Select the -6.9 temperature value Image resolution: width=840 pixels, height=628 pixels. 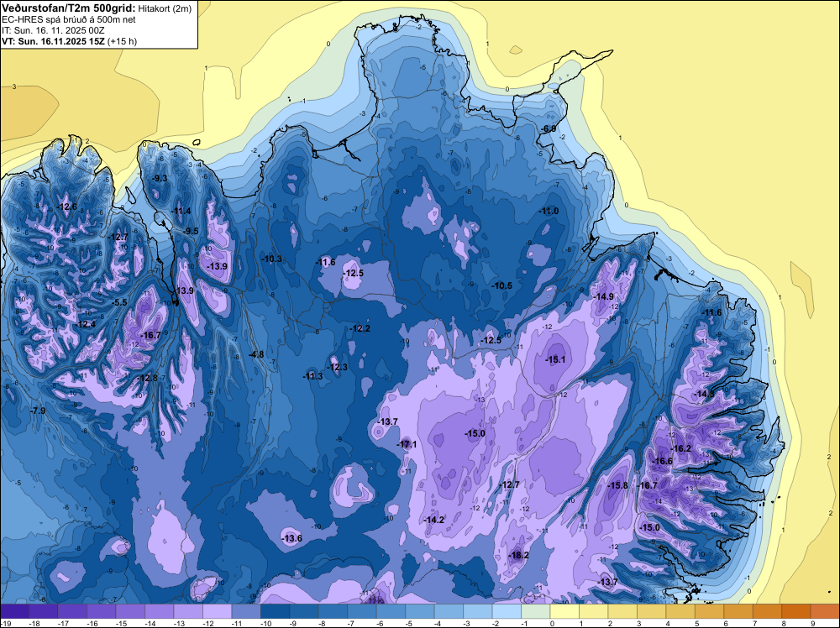(548, 128)
